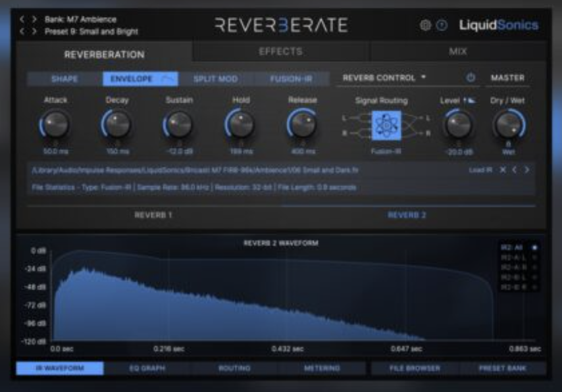Click the LiquidSonics logo

click(x=499, y=25)
